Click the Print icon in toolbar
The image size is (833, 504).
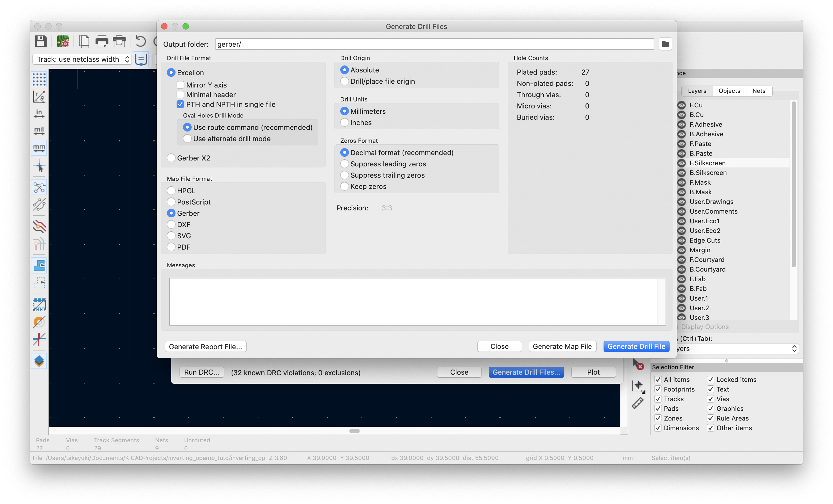point(101,41)
